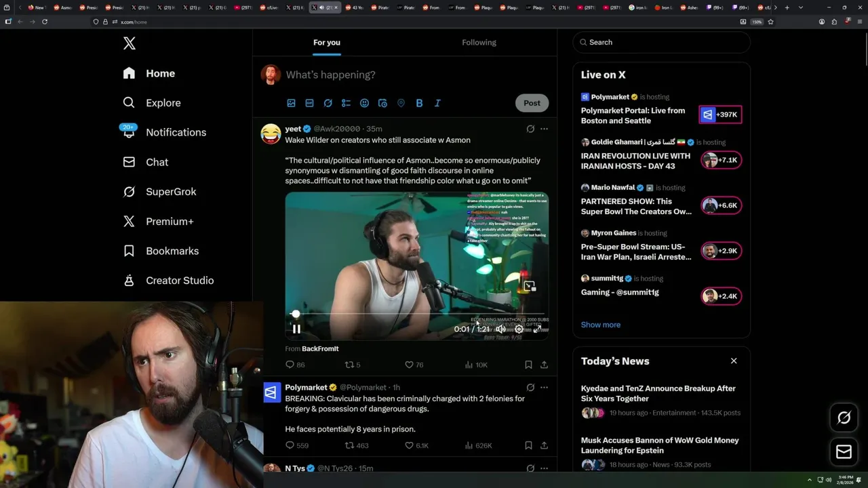
Task: Open Creator Studio in sidebar
Action: click(x=168, y=281)
